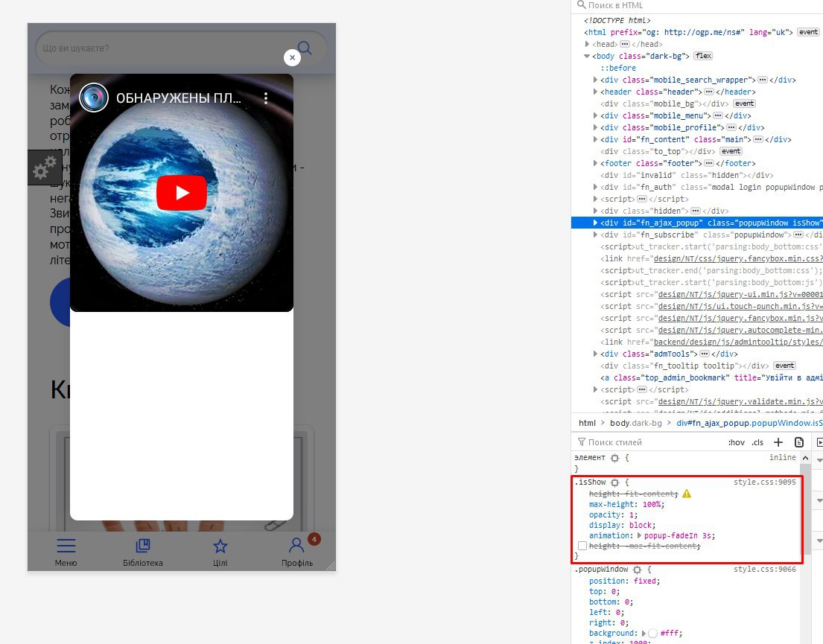
Task: Open the Бібліотека icon in bottom bar
Action: click(x=143, y=546)
